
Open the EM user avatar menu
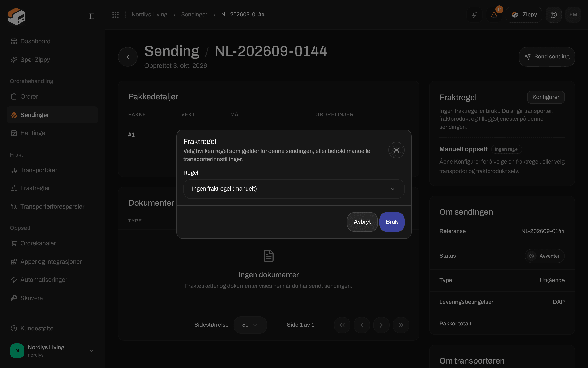573,15
